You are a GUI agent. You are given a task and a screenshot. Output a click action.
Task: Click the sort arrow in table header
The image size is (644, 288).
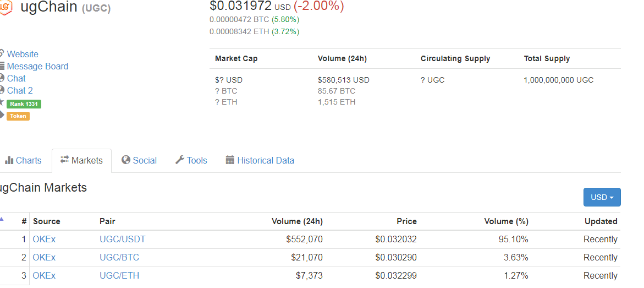tap(2, 219)
